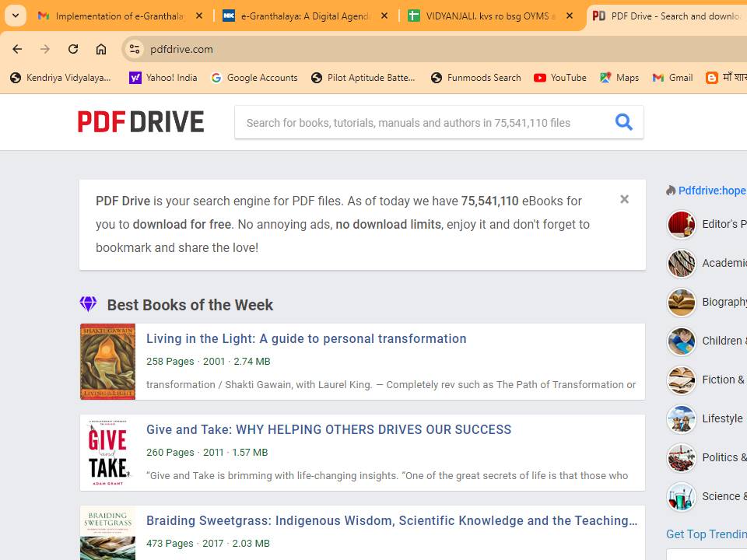The width and height of the screenshot is (747, 560).
Task: Open the Editor's Picks category icon
Action: coord(681,225)
